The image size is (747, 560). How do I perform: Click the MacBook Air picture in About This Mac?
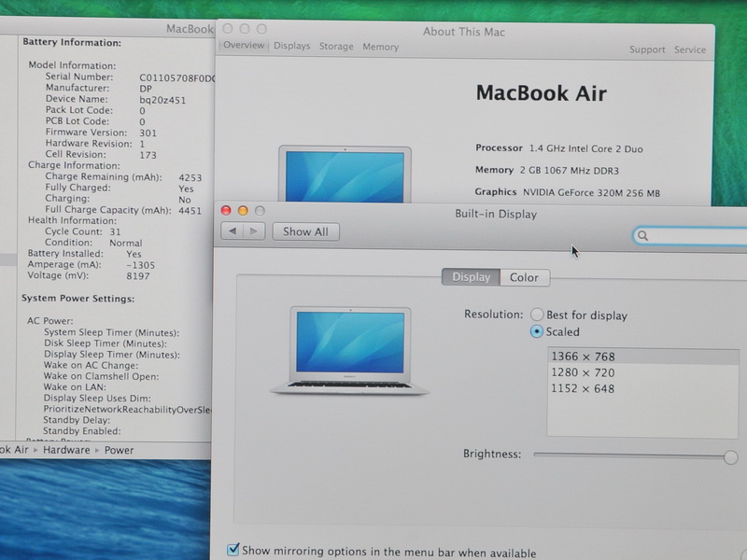tap(345, 175)
